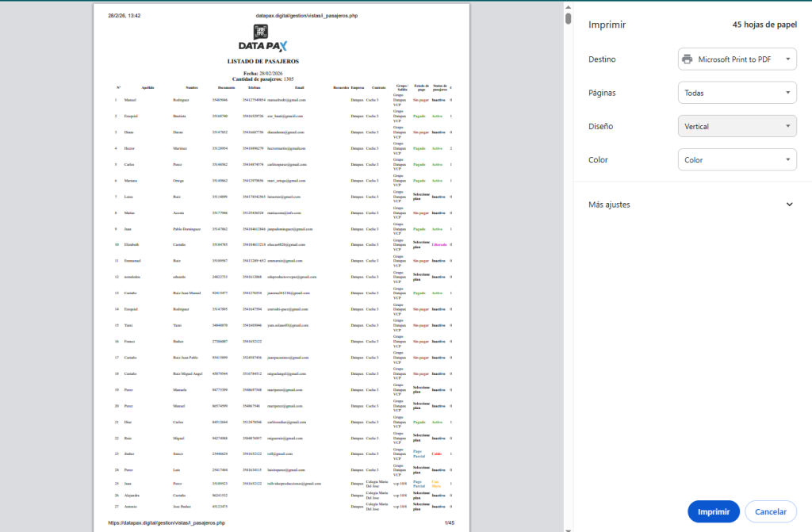Click the 45 hojas de papel text

click(x=764, y=25)
